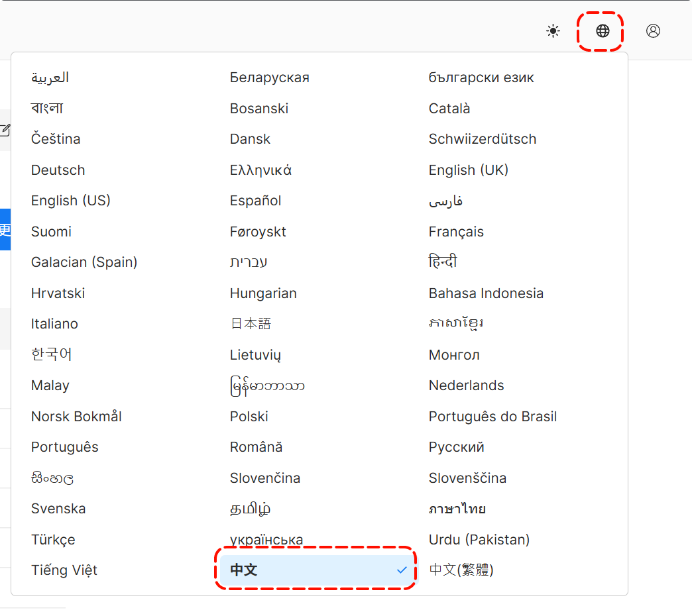The height and width of the screenshot is (616, 692).
Task: Select 한국어 in the language dropdown
Action: click(x=52, y=354)
